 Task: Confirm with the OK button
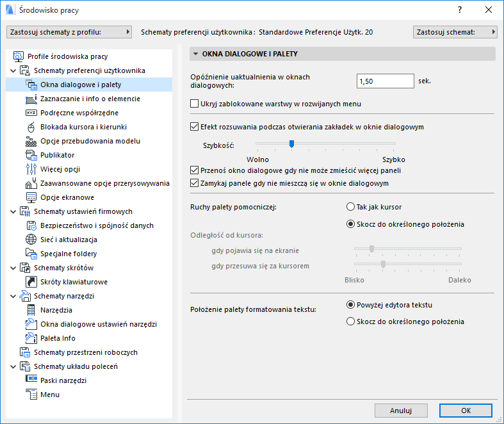(466, 411)
